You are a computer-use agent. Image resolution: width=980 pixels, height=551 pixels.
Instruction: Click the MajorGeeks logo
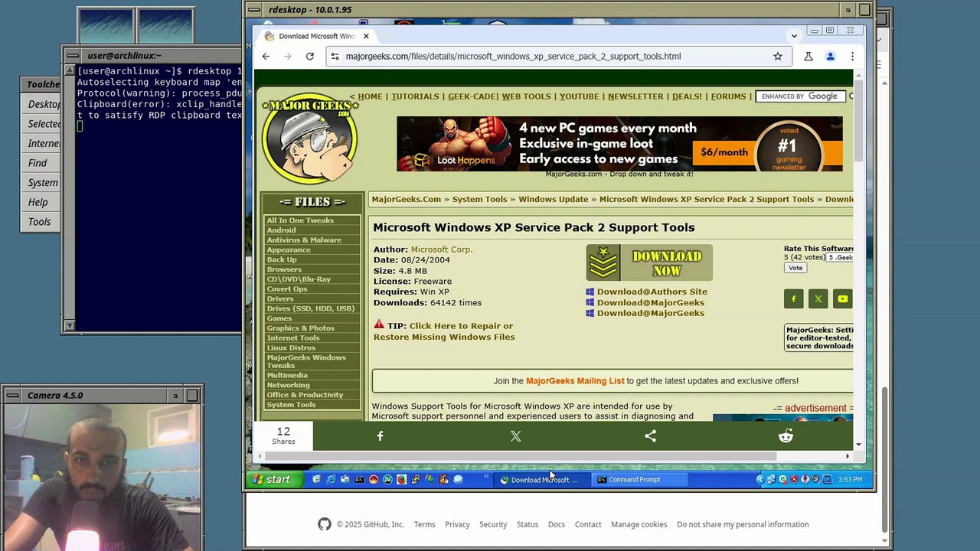click(310, 138)
